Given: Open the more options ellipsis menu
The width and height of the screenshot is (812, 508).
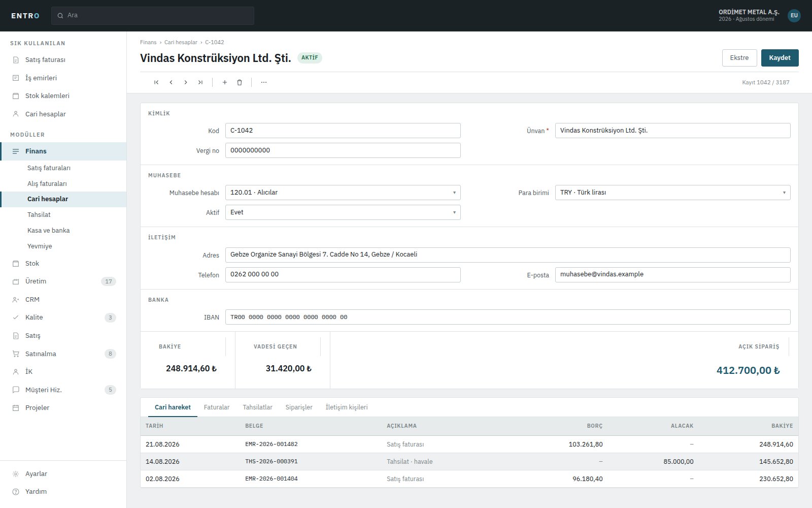Looking at the screenshot, I should coord(264,82).
